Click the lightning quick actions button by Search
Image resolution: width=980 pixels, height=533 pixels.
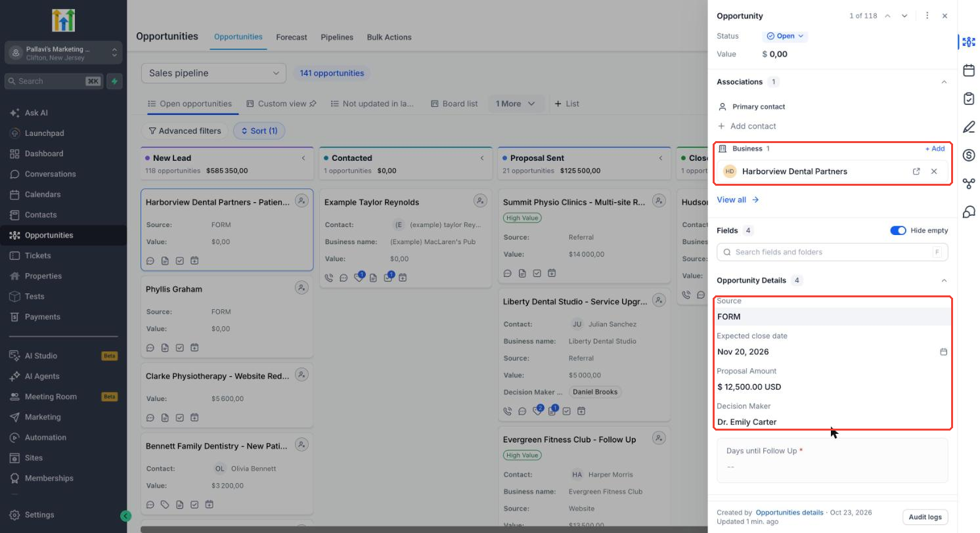[x=114, y=81]
